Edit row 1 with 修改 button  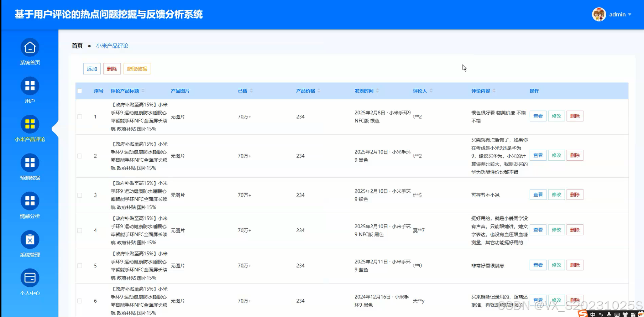tap(556, 116)
